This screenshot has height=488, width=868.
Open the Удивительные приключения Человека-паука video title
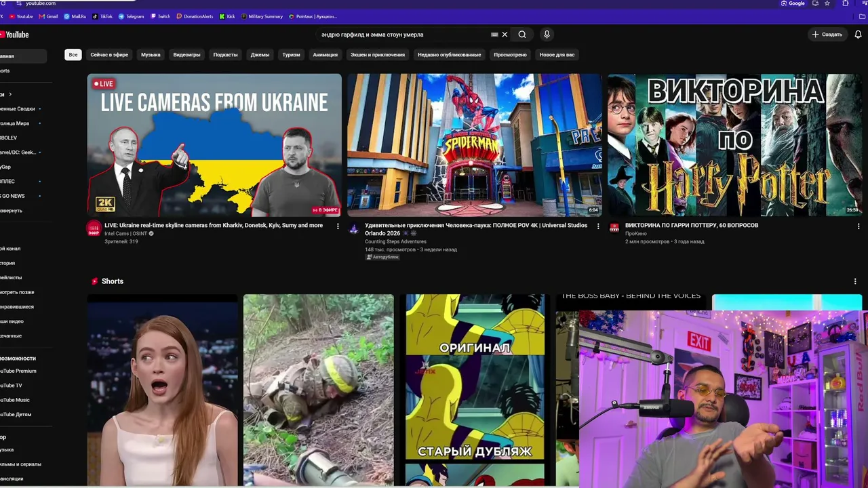click(x=476, y=229)
